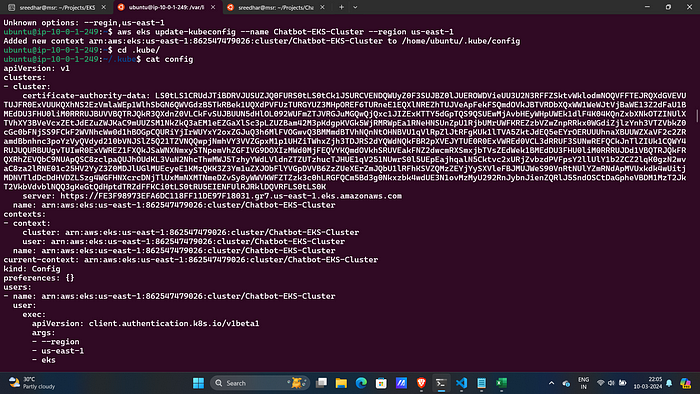Click the 'kind: Config' line
The height and width of the screenshot is (394, 700).
click(x=32, y=269)
